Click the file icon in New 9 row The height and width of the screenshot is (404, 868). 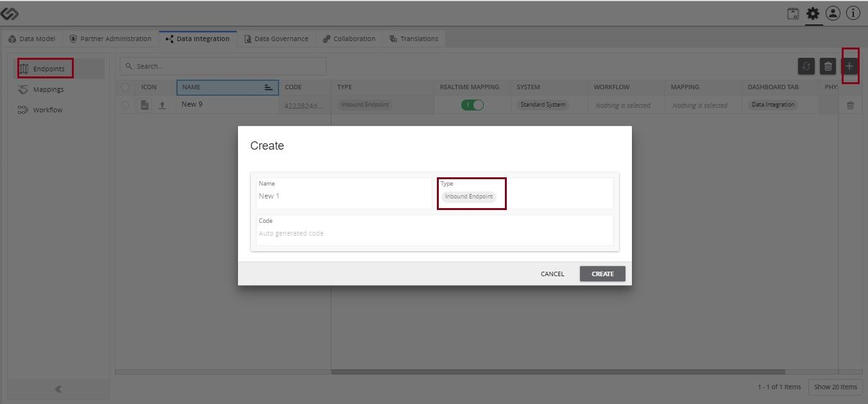[x=145, y=105]
